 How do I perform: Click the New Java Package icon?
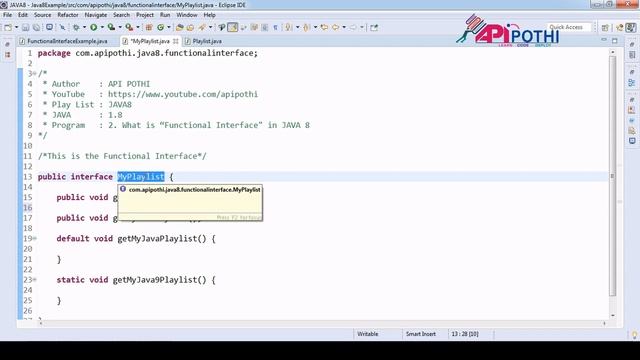pos(149,27)
